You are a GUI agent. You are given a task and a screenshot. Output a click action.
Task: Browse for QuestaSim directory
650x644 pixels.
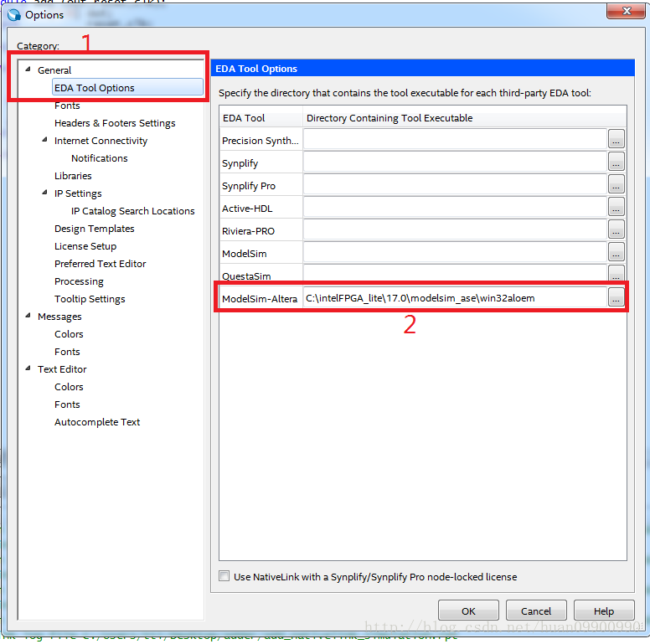click(x=616, y=274)
